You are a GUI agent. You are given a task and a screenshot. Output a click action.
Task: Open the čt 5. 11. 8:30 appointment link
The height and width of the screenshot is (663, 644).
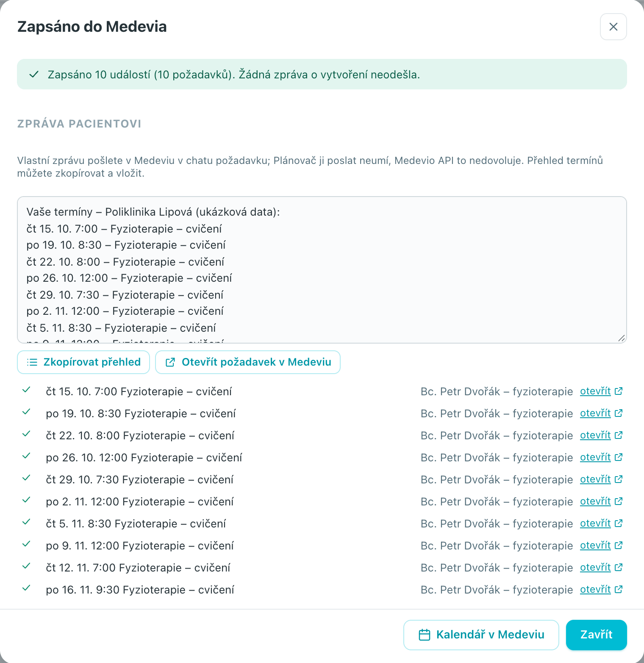click(x=595, y=523)
